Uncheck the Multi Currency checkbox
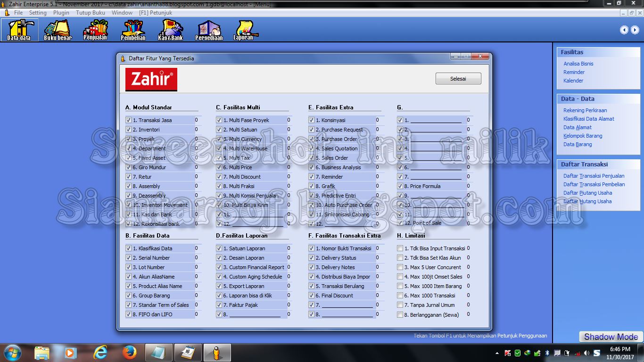 (218, 139)
